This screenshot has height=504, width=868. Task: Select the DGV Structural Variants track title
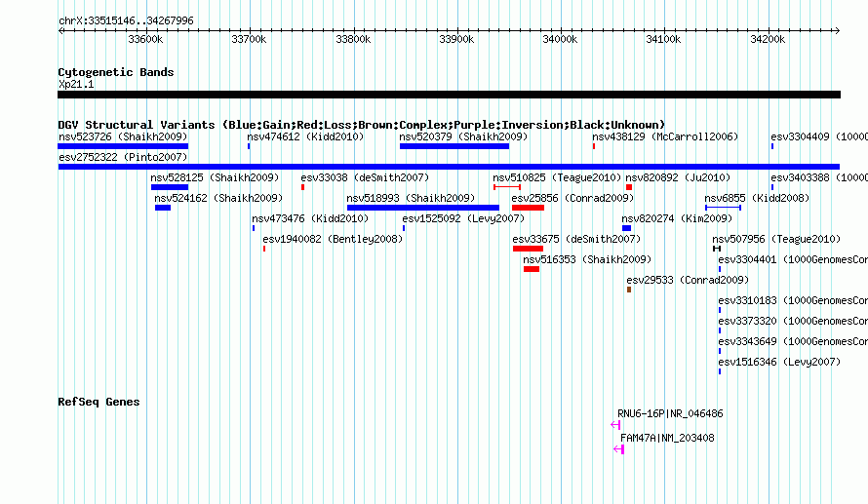tap(361, 125)
